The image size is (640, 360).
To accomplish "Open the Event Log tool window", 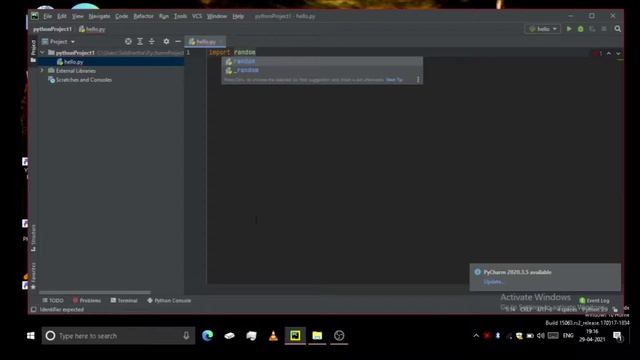I will click(594, 300).
